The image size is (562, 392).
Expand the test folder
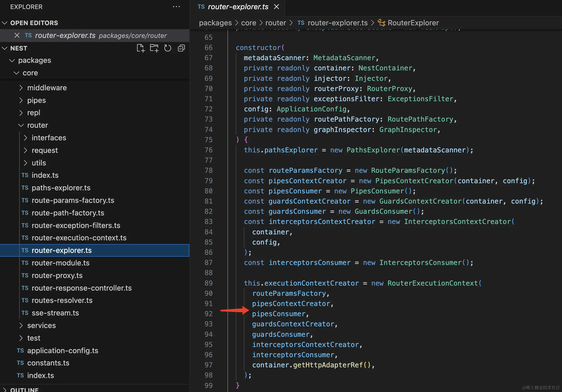(21, 338)
